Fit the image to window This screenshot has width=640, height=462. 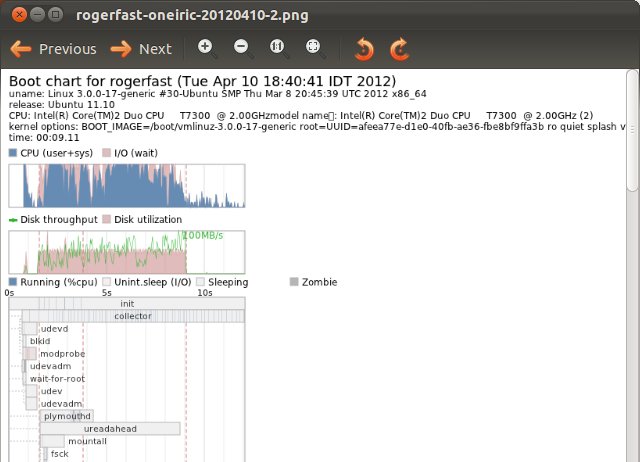click(x=314, y=49)
